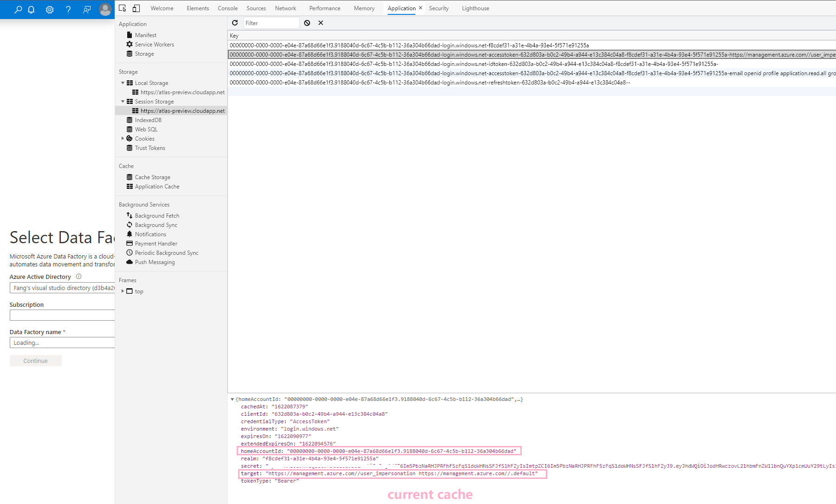Switch to the Network tab

[x=285, y=8]
